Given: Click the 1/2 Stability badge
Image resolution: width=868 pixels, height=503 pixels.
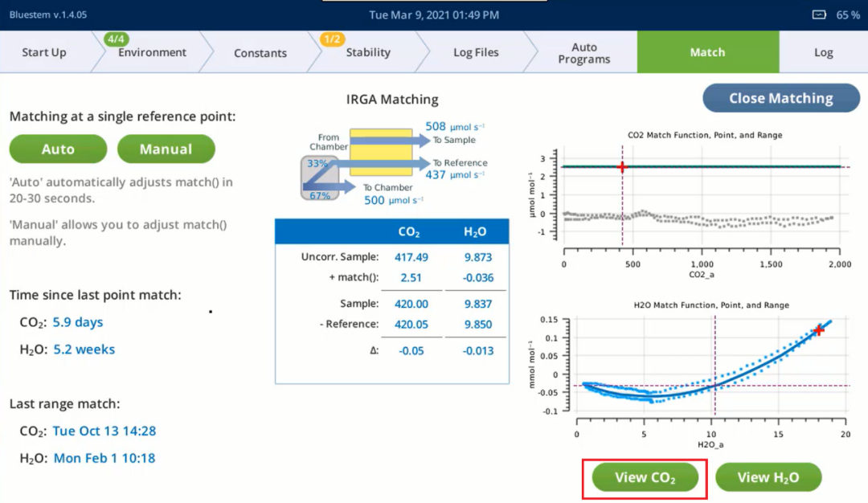Looking at the screenshot, I should [332, 39].
